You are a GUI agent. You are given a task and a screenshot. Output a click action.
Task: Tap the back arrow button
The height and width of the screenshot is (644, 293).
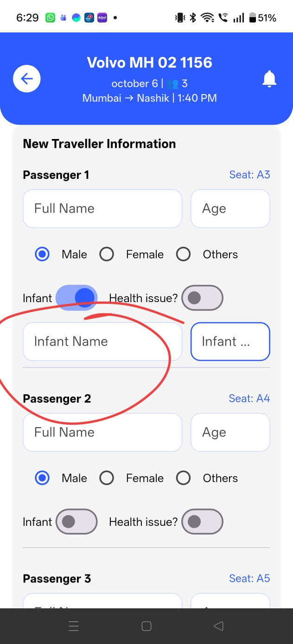(27, 79)
